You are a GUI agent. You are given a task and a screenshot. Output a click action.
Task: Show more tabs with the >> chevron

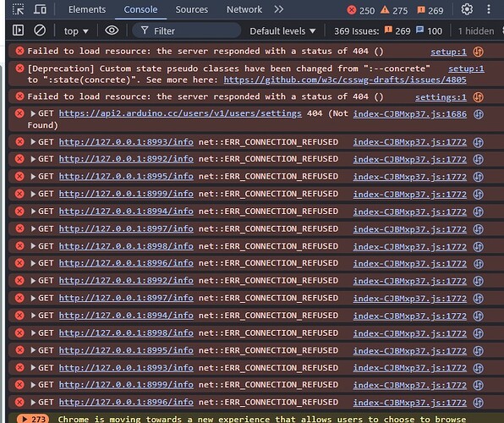pos(279,9)
